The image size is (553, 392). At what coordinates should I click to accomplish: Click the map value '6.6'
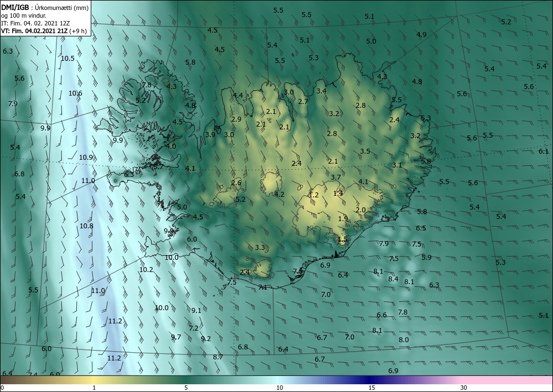click(x=382, y=315)
